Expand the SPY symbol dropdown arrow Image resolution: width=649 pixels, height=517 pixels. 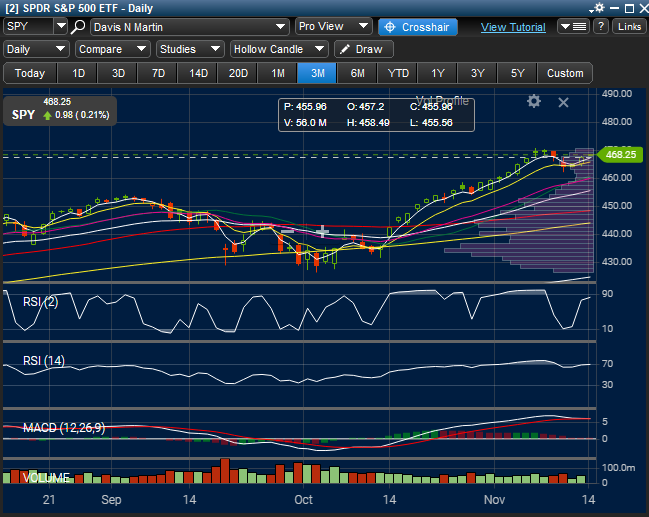61,26
